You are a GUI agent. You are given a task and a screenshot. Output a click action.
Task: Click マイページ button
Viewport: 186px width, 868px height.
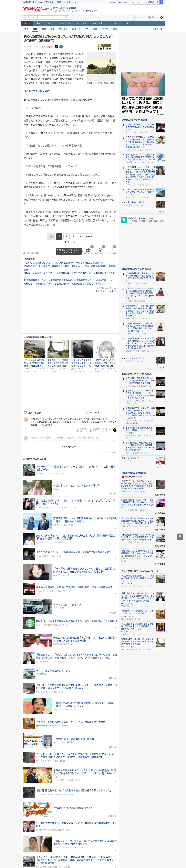tap(139, 18)
